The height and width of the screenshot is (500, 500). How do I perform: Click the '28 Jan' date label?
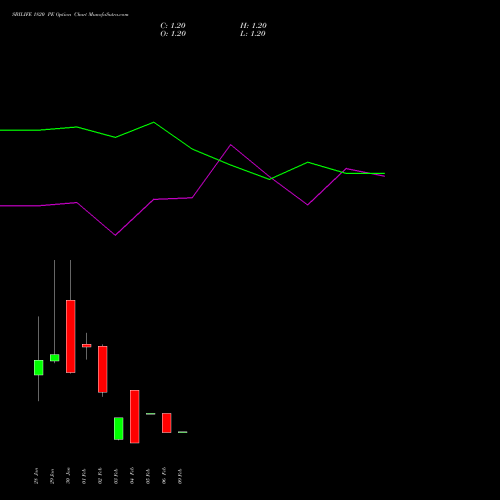tap(36, 476)
